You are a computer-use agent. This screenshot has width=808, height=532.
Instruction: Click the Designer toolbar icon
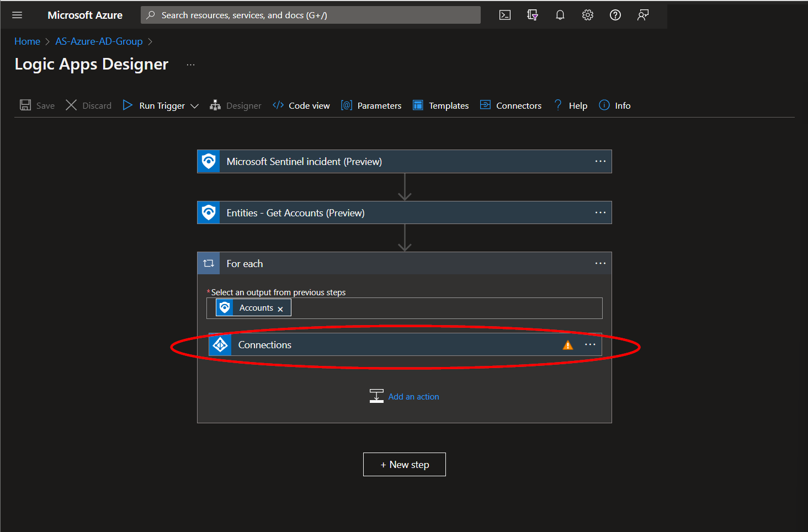pos(215,105)
